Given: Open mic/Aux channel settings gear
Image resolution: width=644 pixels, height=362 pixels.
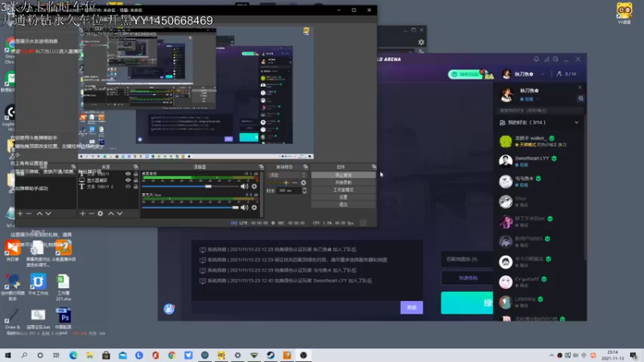Looking at the screenshot, I should [254, 208].
